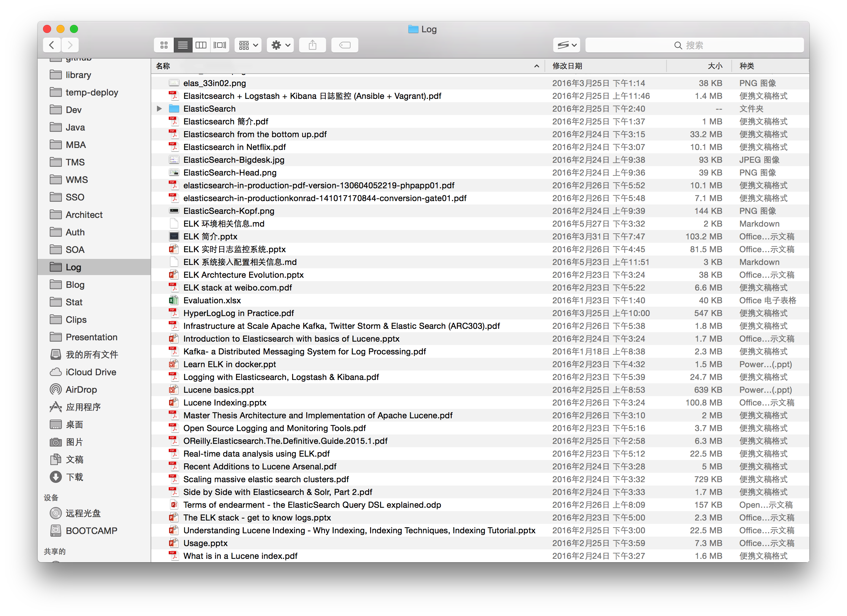The image size is (847, 616).
Task: Select the Evaluation.xlsx file
Action: 212,300
